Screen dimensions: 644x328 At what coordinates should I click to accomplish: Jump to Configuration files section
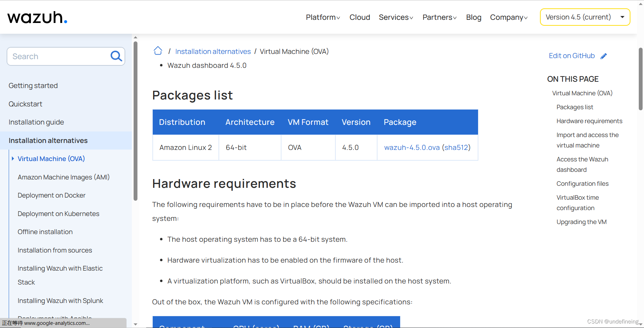tap(582, 184)
